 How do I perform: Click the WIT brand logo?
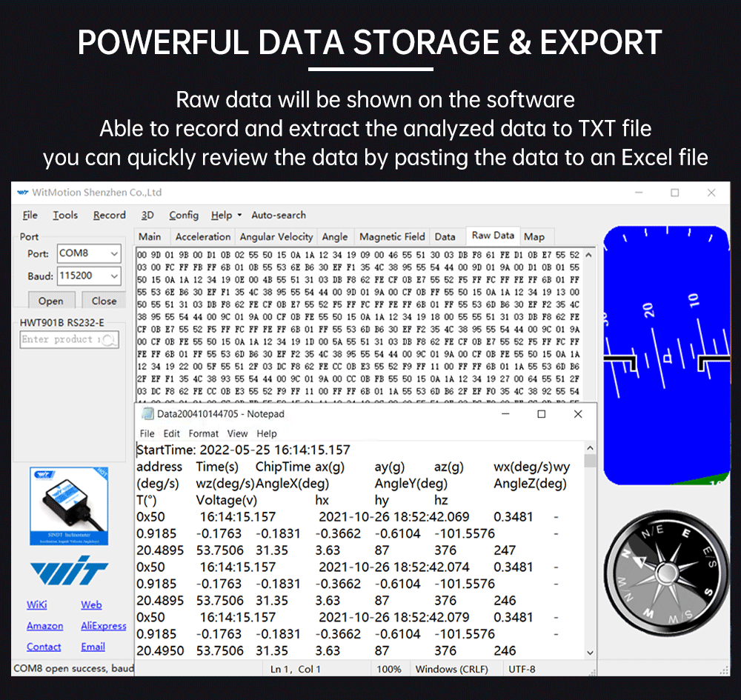click(x=69, y=570)
